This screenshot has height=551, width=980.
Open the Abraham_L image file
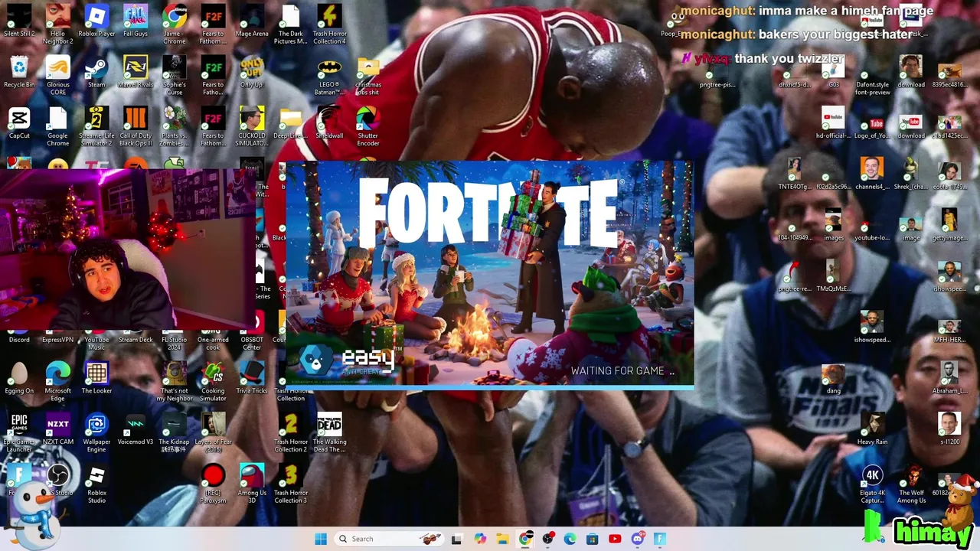click(x=949, y=378)
